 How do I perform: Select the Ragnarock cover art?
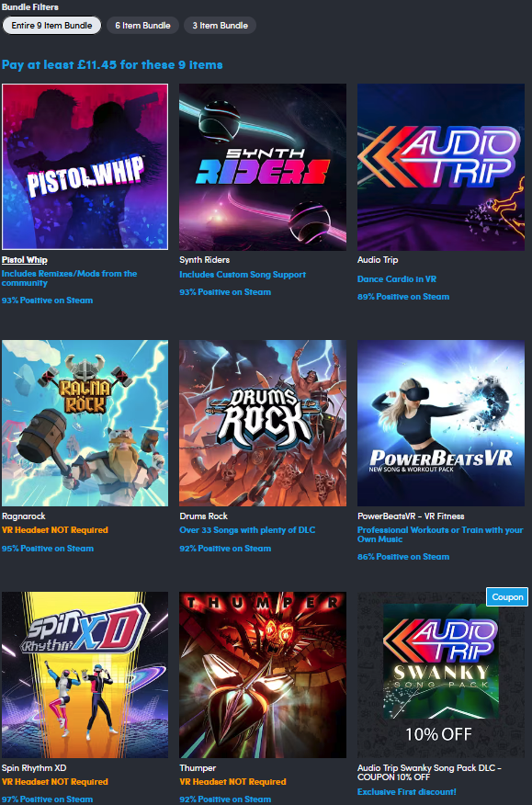click(85, 423)
